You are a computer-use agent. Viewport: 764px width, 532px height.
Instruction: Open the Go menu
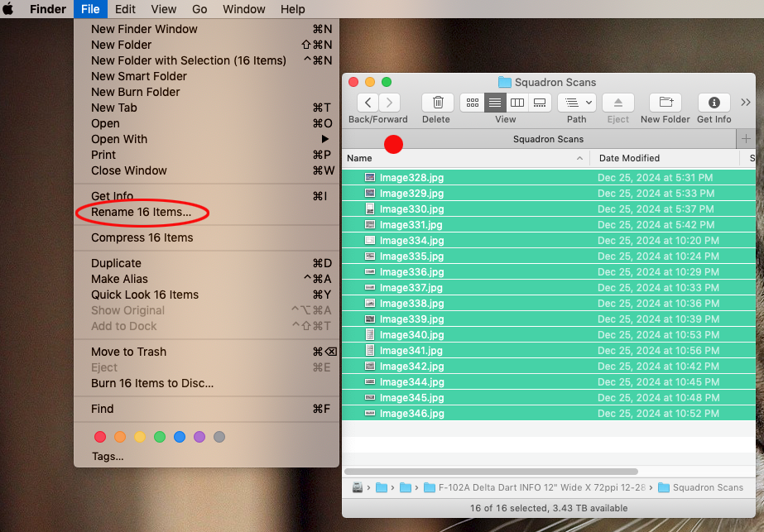199,9
